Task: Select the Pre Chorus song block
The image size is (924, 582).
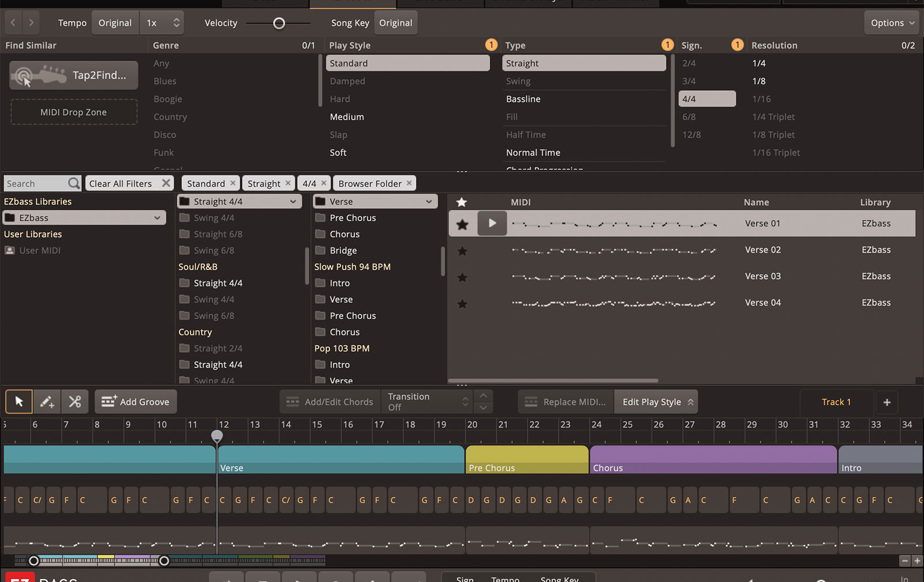Action: tap(527, 459)
